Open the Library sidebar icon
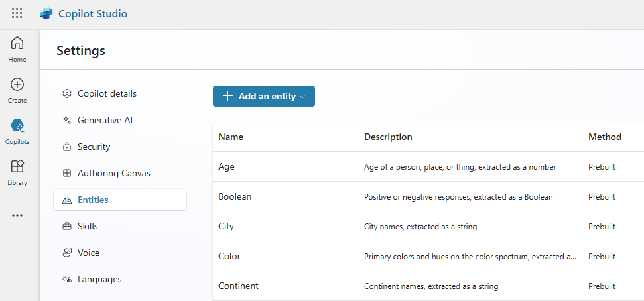The height and width of the screenshot is (301, 644). tap(17, 166)
